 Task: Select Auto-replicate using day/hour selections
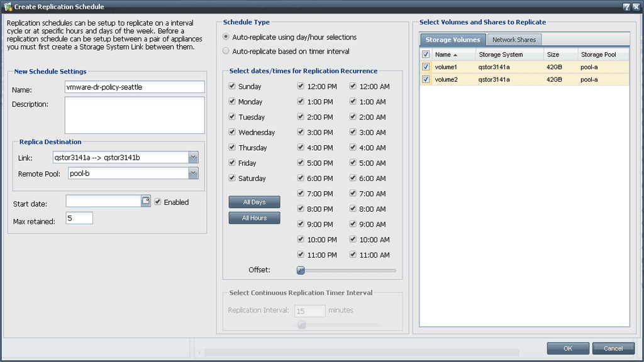coord(226,36)
